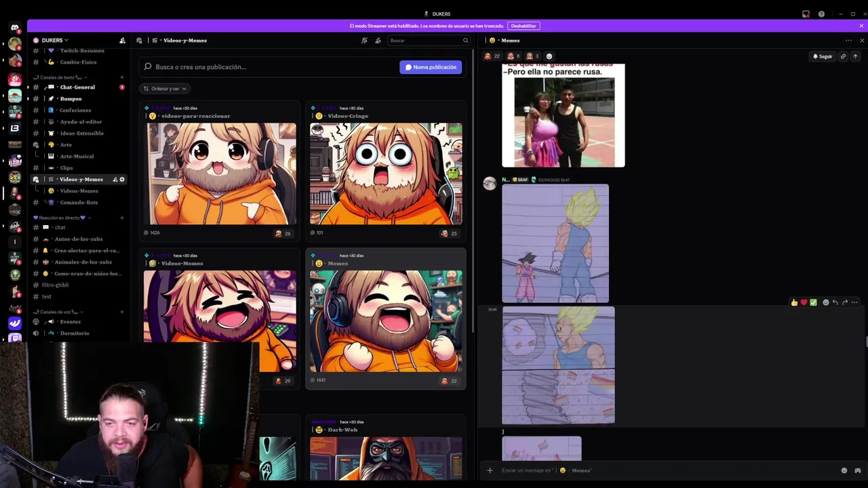
Task: Open filtro-ghibli channel
Action: click(79, 285)
